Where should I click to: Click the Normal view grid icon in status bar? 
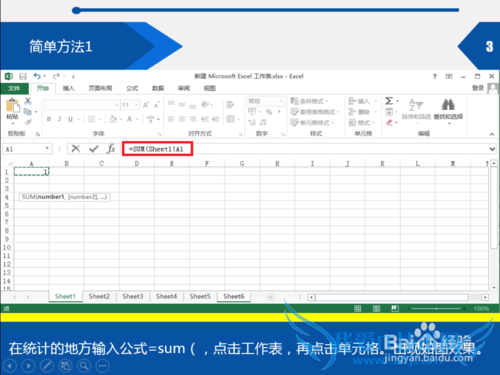coord(358,308)
